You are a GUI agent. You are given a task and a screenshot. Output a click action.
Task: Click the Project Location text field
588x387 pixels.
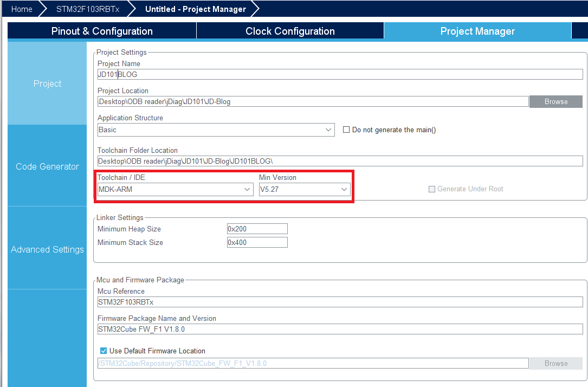coord(312,101)
